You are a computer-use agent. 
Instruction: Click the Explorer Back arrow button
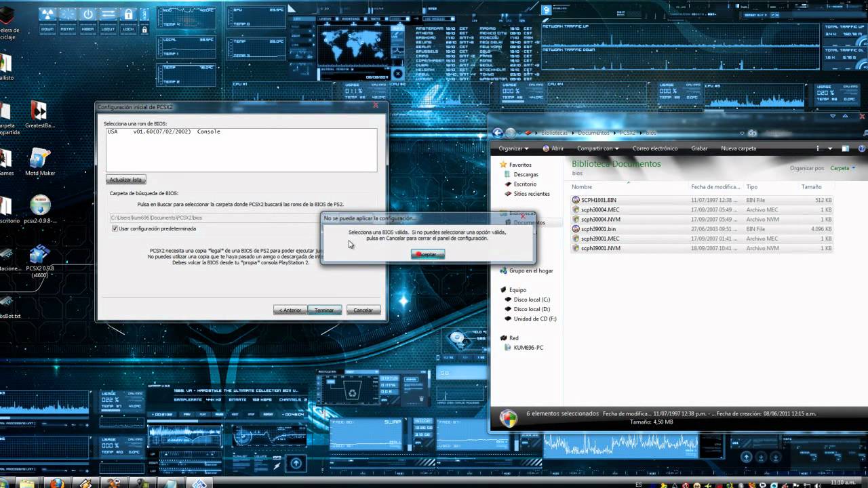498,133
